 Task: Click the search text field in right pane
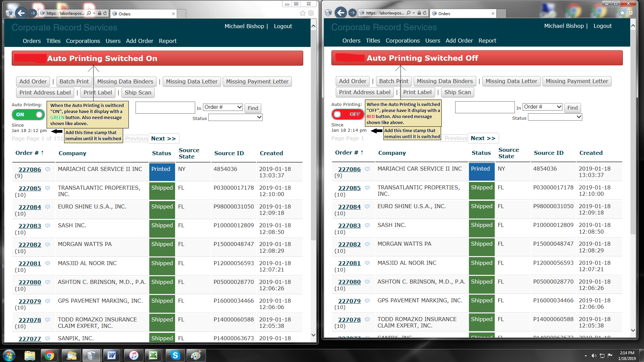pyautogui.click(x=485, y=107)
